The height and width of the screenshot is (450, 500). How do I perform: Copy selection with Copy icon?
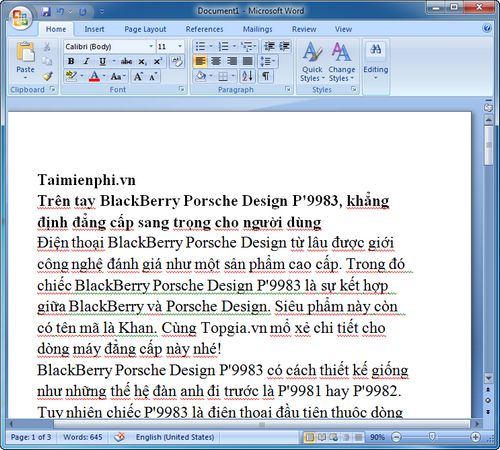pos(47,61)
